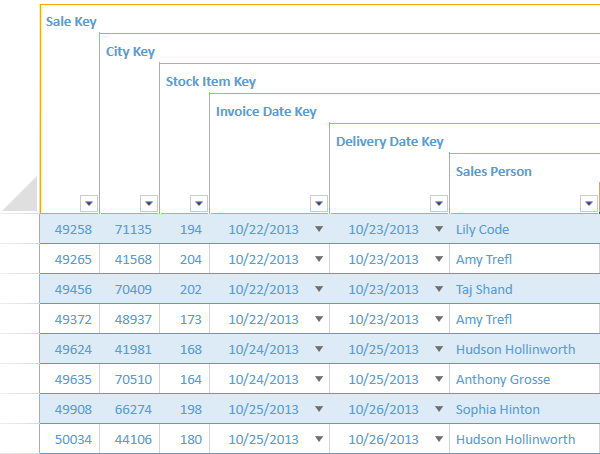This screenshot has width=600, height=454.
Task: Click the Invoice Date cell in row 49908
Action: click(263, 409)
